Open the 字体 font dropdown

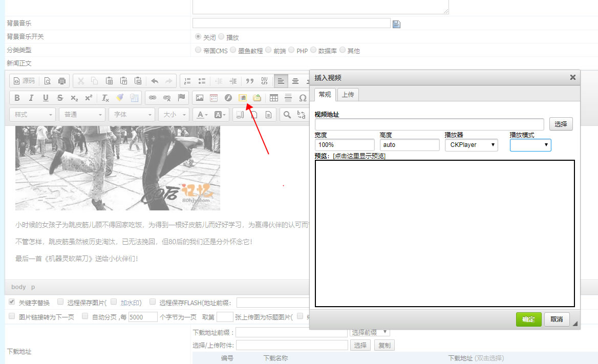[131, 115]
